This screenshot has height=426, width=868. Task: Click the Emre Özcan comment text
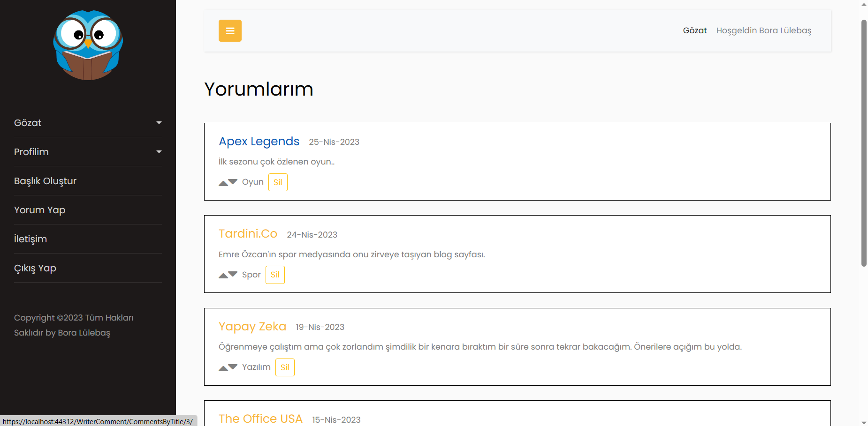point(352,254)
